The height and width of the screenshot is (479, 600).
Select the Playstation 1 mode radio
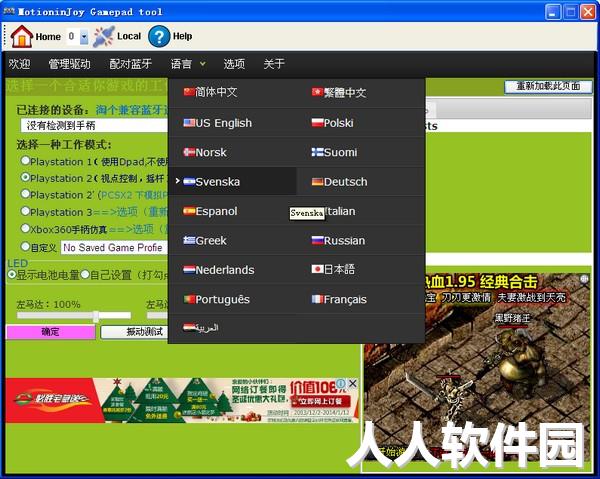coord(25,161)
